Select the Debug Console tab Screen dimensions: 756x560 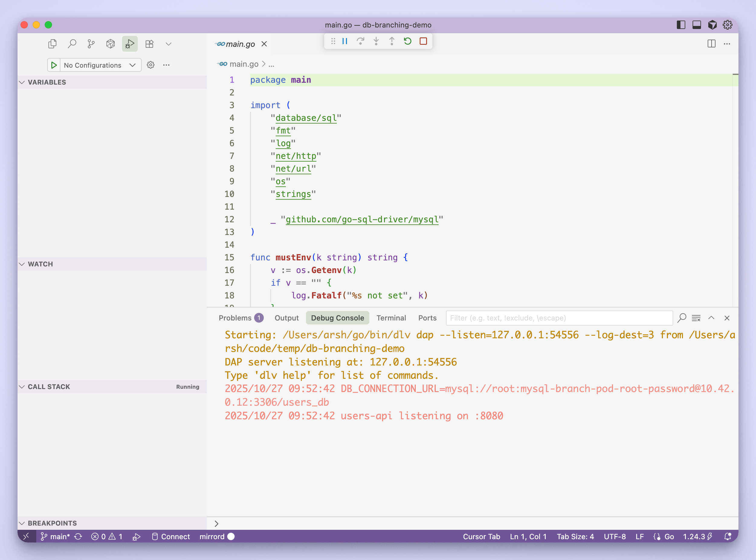click(x=337, y=318)
